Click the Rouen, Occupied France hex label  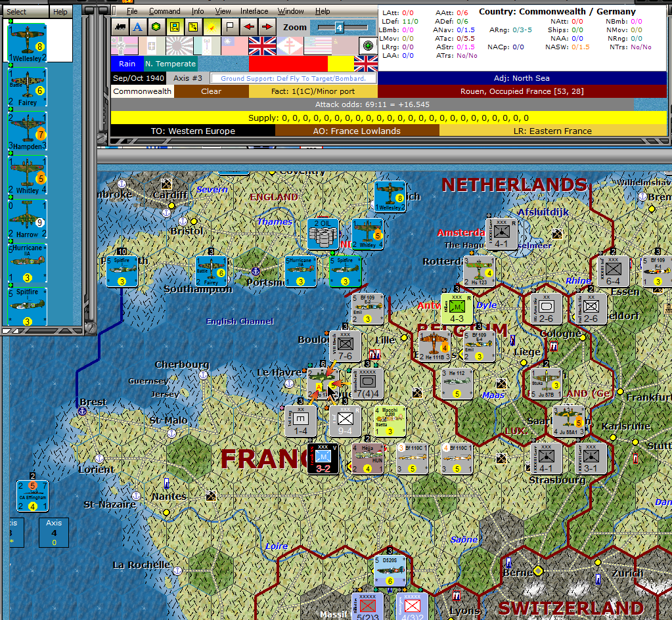(x=522, y=91)
